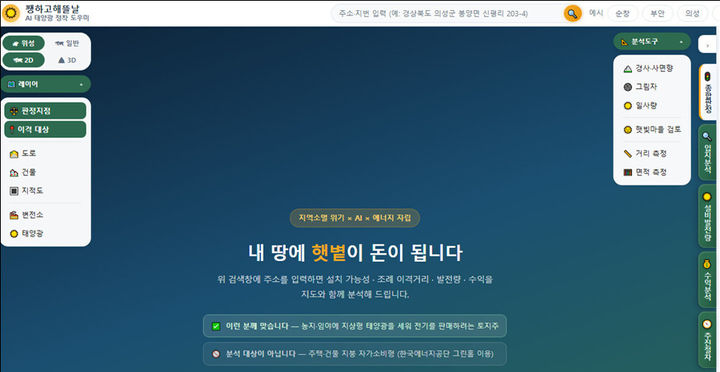Click the 예시 label near example chips
720x372 pixels.
pyautogui.click(x=596, y=13)
